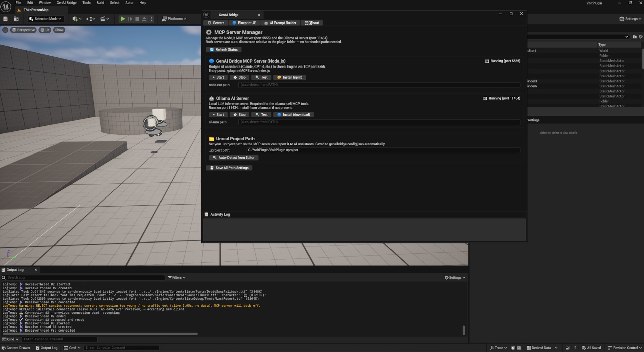Click the statistics bar-chart icon in status bar
Screen dimensions: 644x352
[568, 348]
